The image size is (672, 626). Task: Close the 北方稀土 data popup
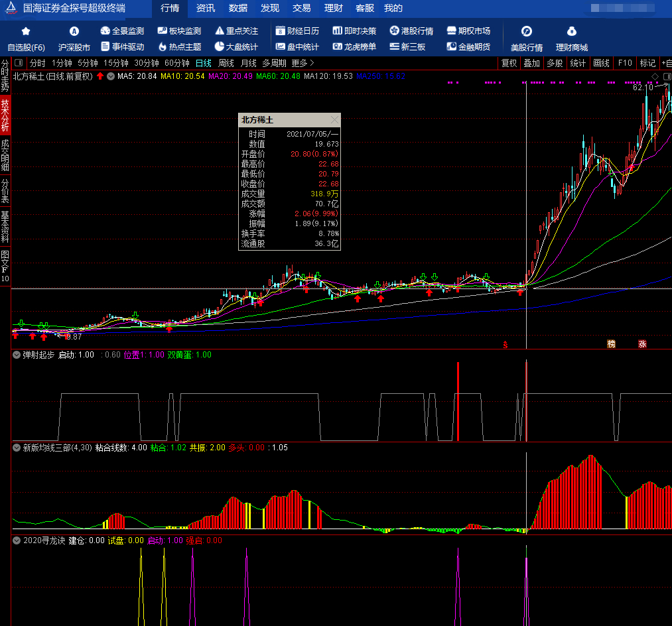pyautogui.click(x=334, y=120)
